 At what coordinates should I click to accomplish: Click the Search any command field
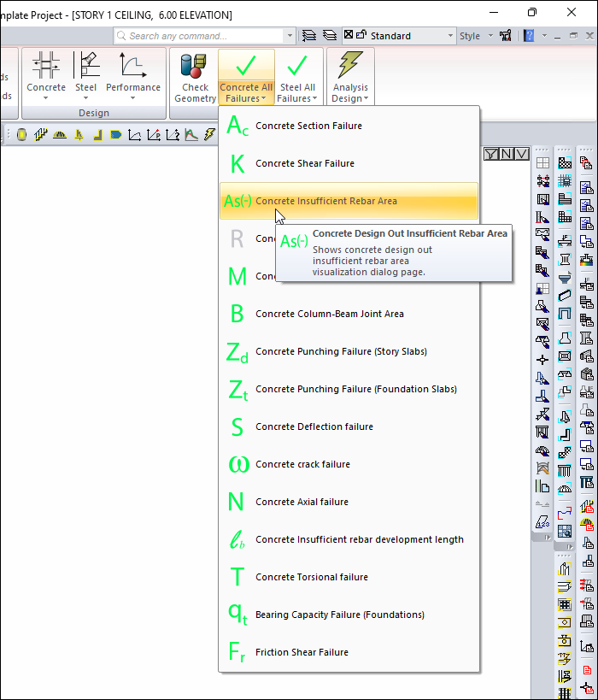pyautogui.click(x=205, y=36)
